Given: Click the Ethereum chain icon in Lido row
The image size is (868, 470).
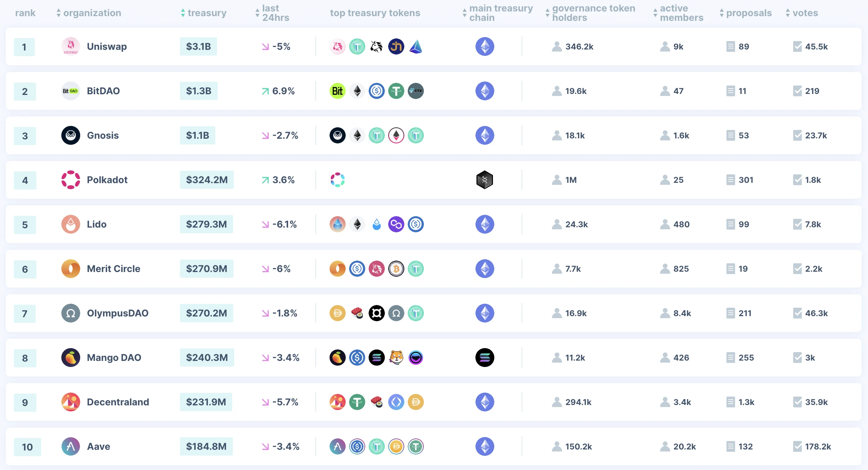Looking at the screenshot, I should [x=485, y=224].
